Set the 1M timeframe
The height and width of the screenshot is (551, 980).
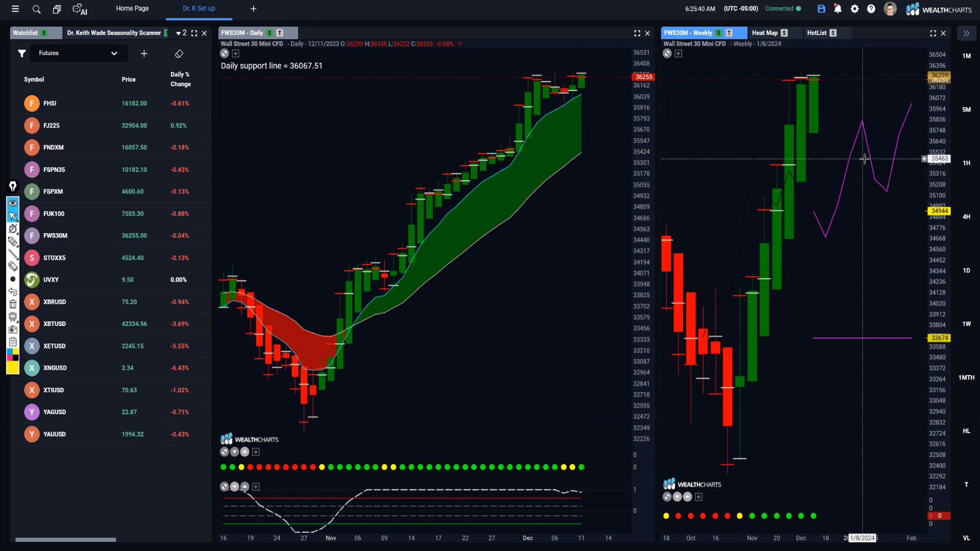pyautogui.click(x=966, y=56)
